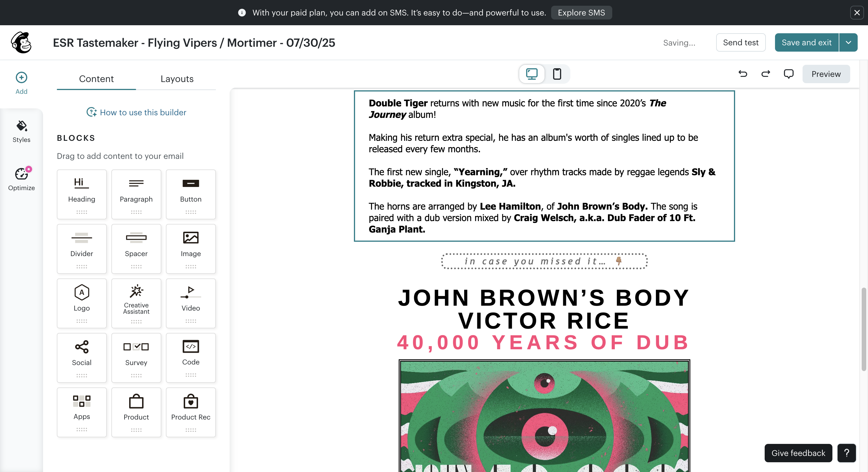Click the redo arrow icon
Image resolution: width=868 pixels, height=472 pixels.
[x=766, y=74]
